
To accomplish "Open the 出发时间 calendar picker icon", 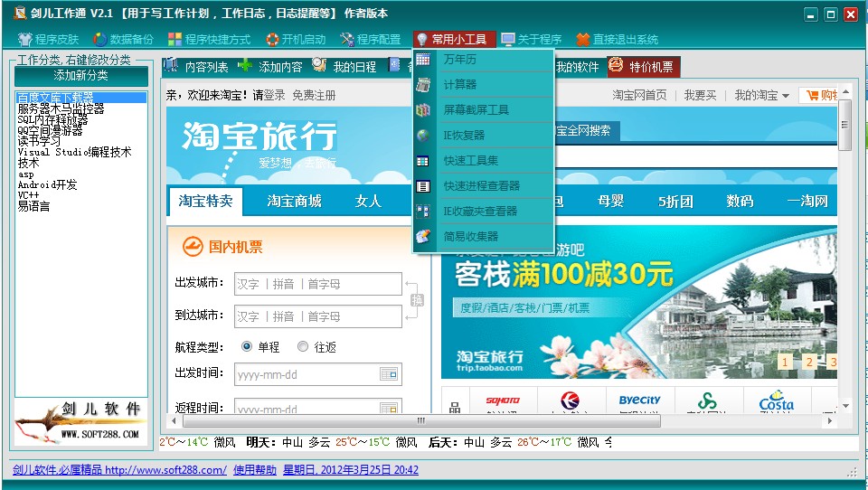I will pos(389,374).
